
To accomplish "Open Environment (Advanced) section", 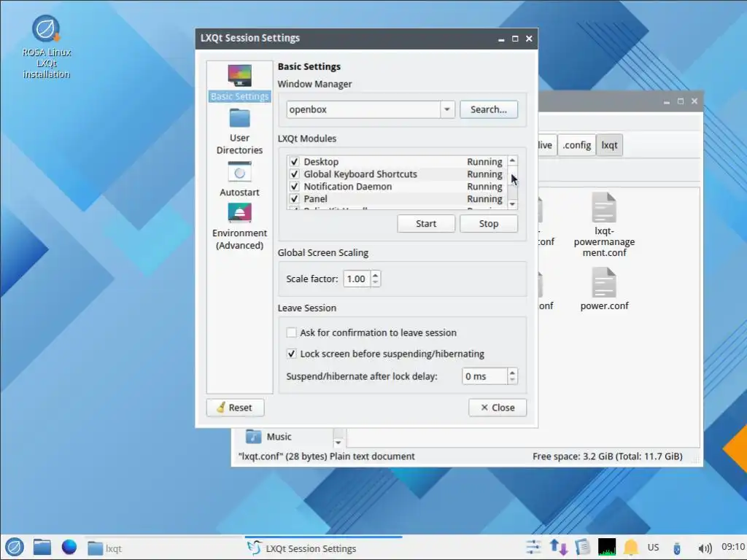I will (239, 227).
